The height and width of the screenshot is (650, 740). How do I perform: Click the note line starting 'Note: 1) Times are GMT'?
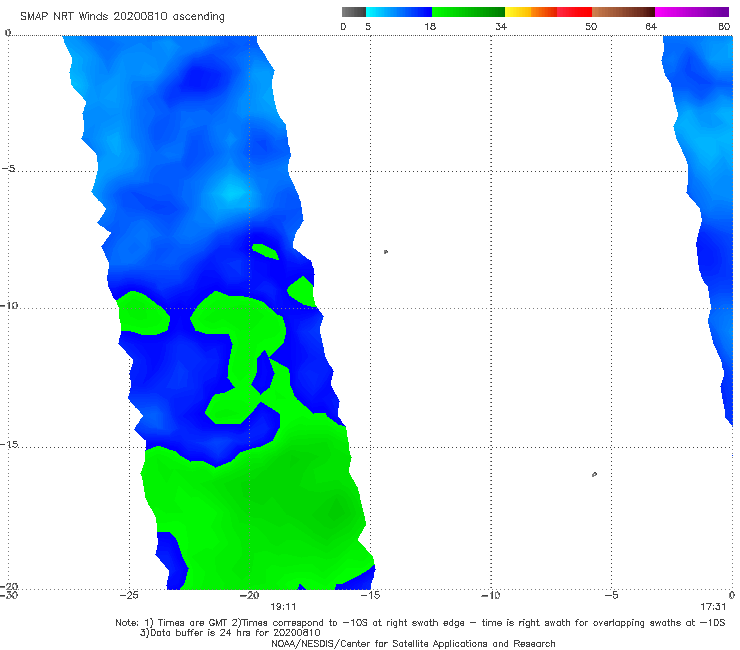420,623
